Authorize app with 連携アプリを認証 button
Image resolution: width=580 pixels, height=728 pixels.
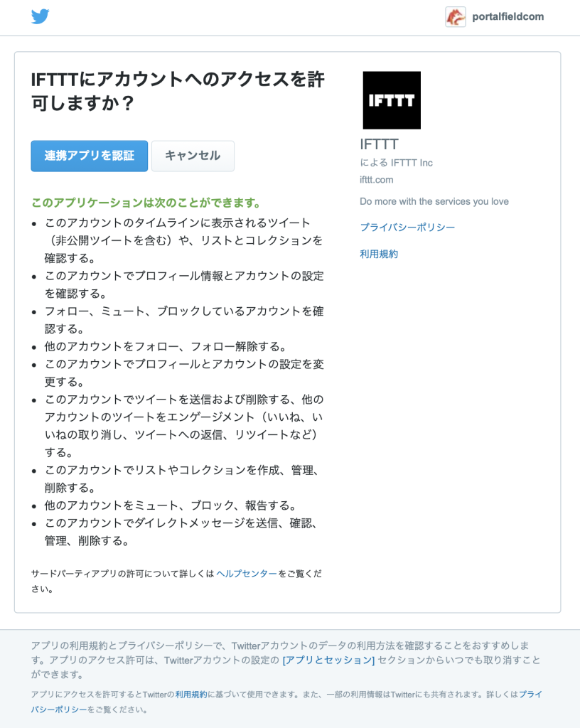[90, 156]
